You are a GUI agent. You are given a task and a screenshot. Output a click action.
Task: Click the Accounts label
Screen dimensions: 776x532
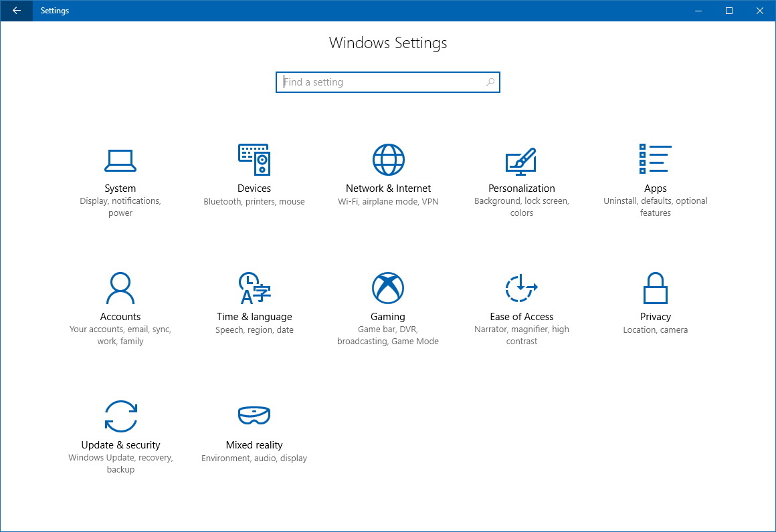(x=120, y=316)
